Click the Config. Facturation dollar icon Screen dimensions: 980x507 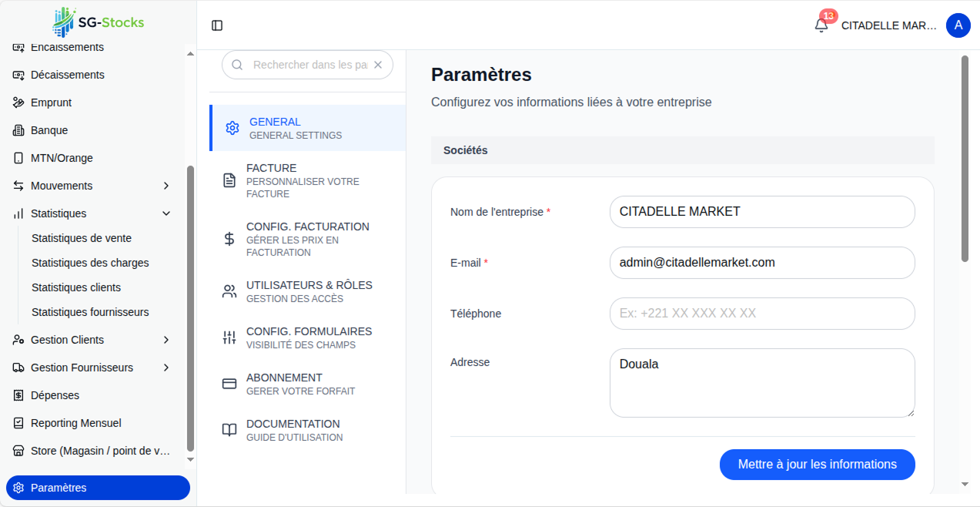(229, 239)
